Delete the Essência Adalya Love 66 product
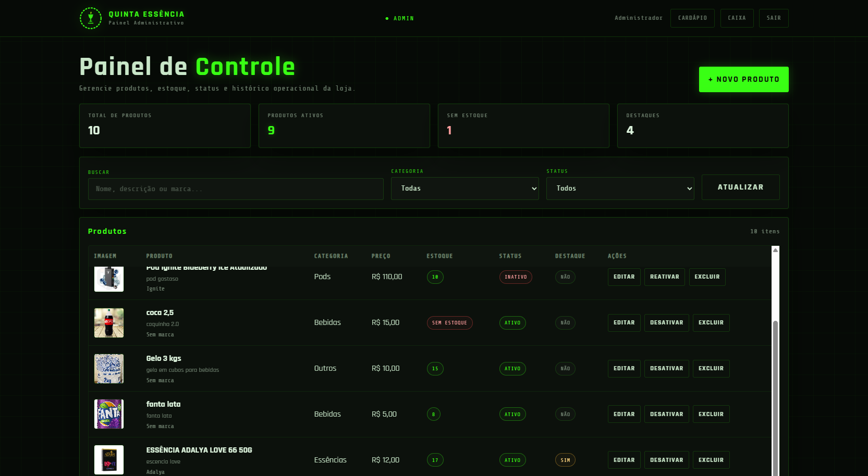Image resolution: width=868 pixels, height=476 pixels. coord(711,460)
